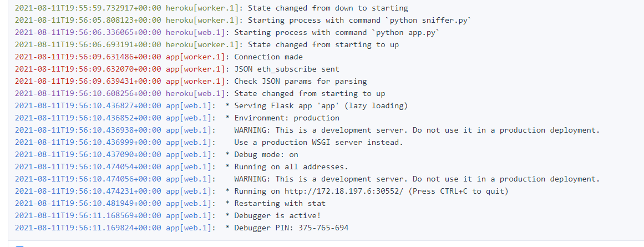Click the "Restarting with stat" message
This screenshot has height=247, width=644.
tap(280, 204)
